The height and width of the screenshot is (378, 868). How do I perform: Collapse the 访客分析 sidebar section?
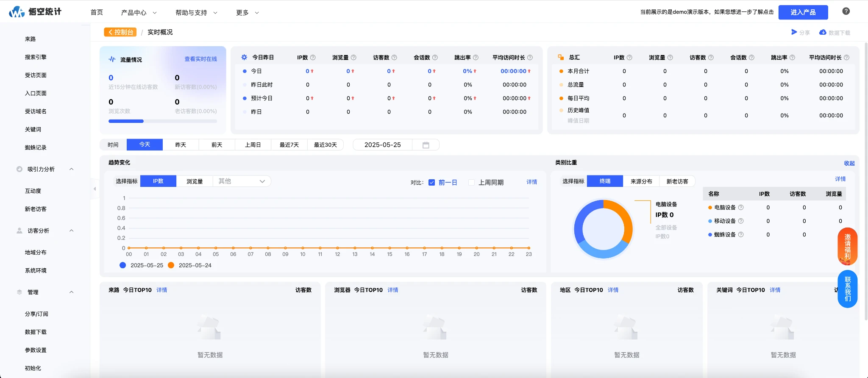coord(71,231)
